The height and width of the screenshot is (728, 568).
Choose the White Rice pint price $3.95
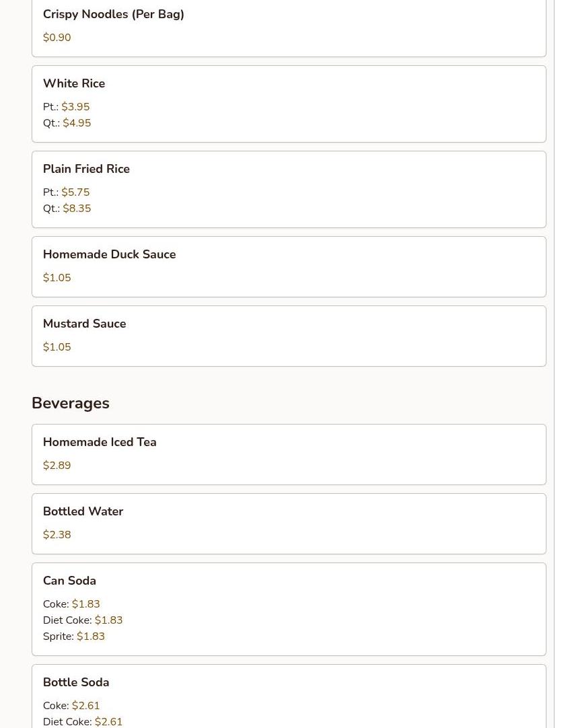coord(75,107)
